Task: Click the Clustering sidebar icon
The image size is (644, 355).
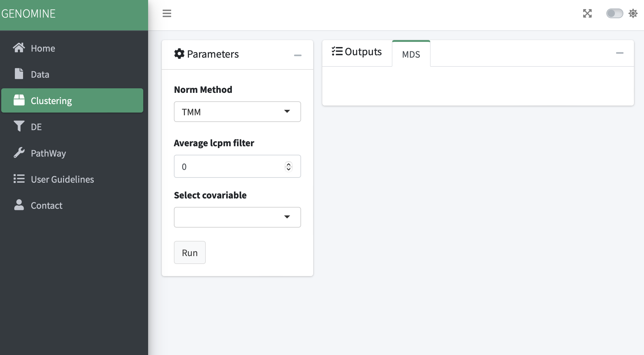Action: 20,100
